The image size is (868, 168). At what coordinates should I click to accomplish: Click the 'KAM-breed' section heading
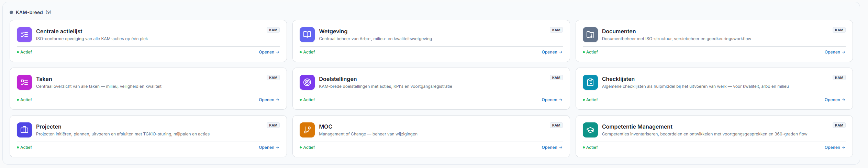pos(29,12)
